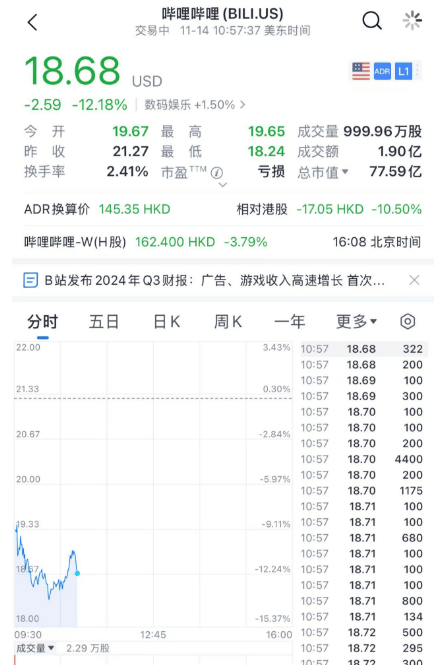The height and width of the screenshot is (665, 447).
Task: Select the tick row with volume 4400
Action: click(x=364, y=459)
